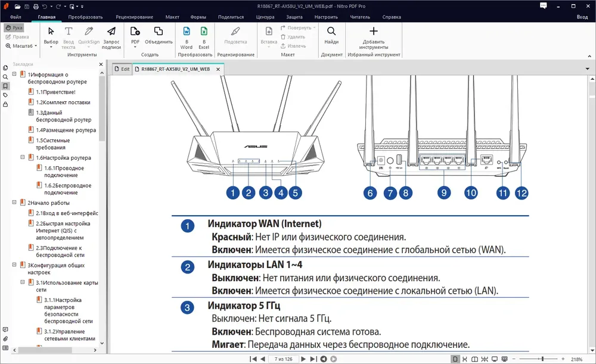Click the Запрос подписи paper plane icon
The width and height of the screenshot is (596, 364).
pos(111,31)
